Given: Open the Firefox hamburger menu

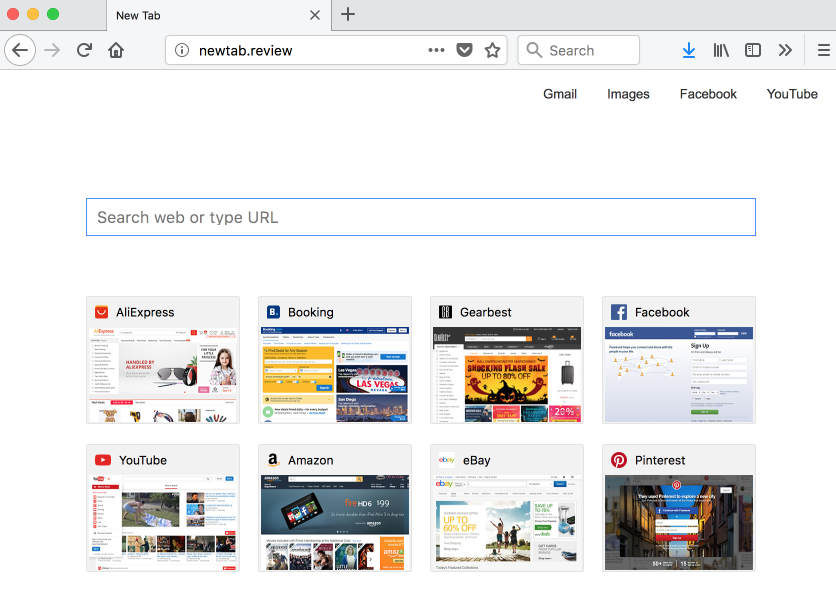Looking at the screenshot, I should click(x=822, y=50).
